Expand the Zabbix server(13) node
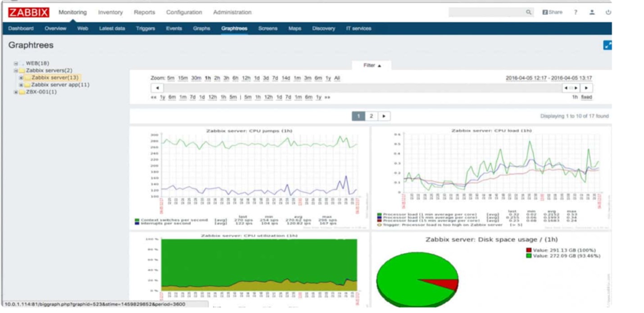Viewport: 644px width, 313px height. tap(21, 78)
